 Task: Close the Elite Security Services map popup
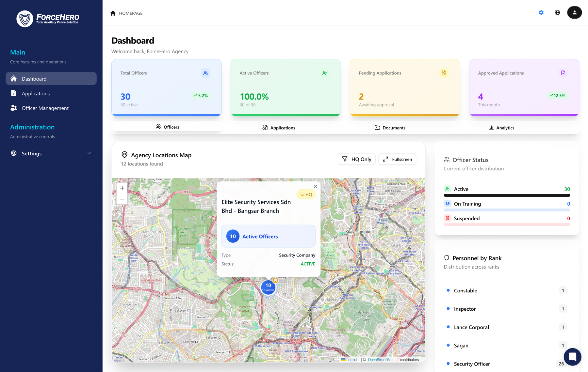coord(315,186)
